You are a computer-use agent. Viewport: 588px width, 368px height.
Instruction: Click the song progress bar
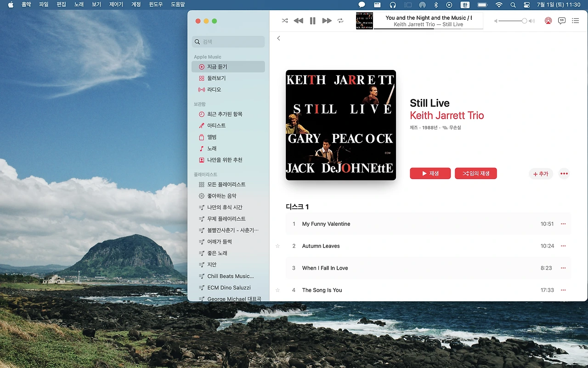[x=429, y=29]
